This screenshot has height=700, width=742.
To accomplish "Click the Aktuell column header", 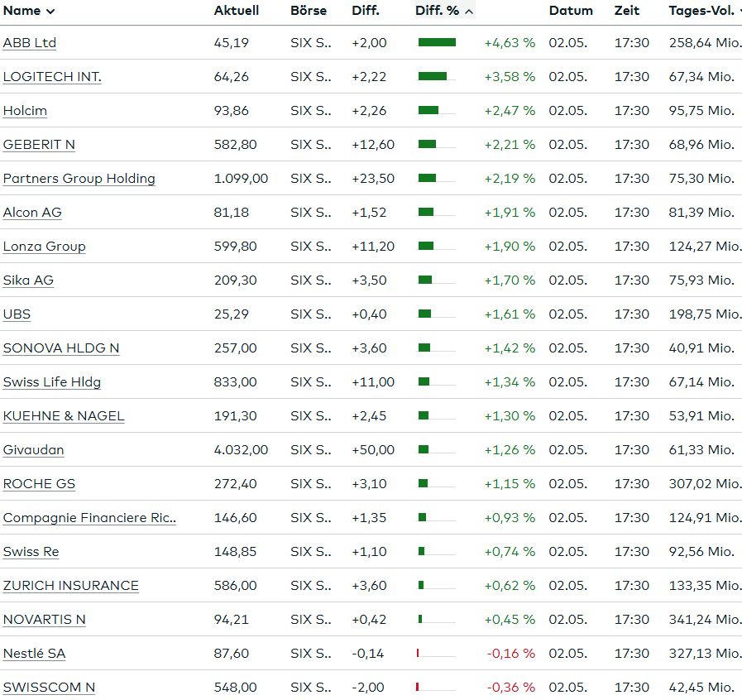I will 236,11.
